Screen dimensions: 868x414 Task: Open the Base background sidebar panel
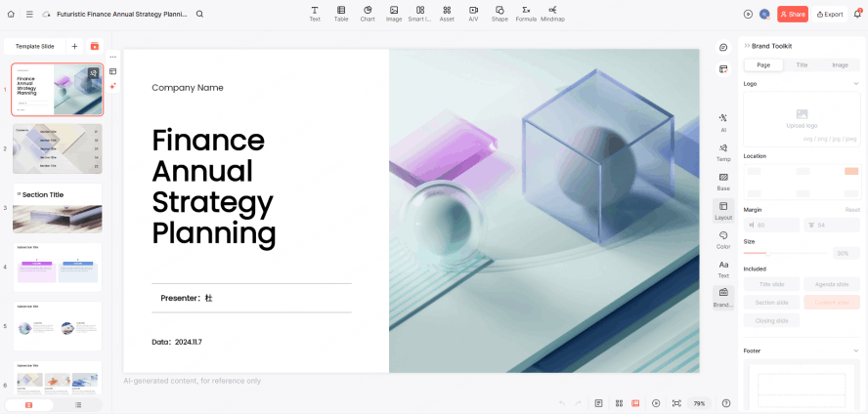coord(723,182)
